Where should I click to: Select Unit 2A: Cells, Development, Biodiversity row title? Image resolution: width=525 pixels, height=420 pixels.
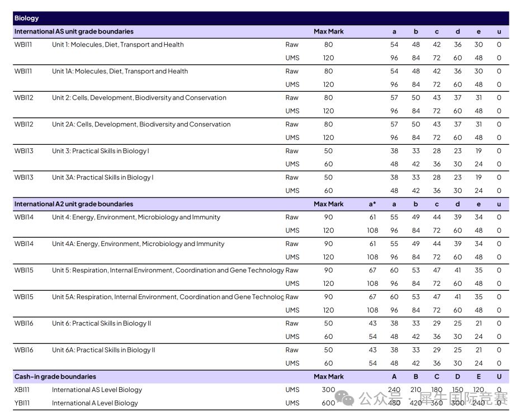pyautogui.click(x=141, y=124)
